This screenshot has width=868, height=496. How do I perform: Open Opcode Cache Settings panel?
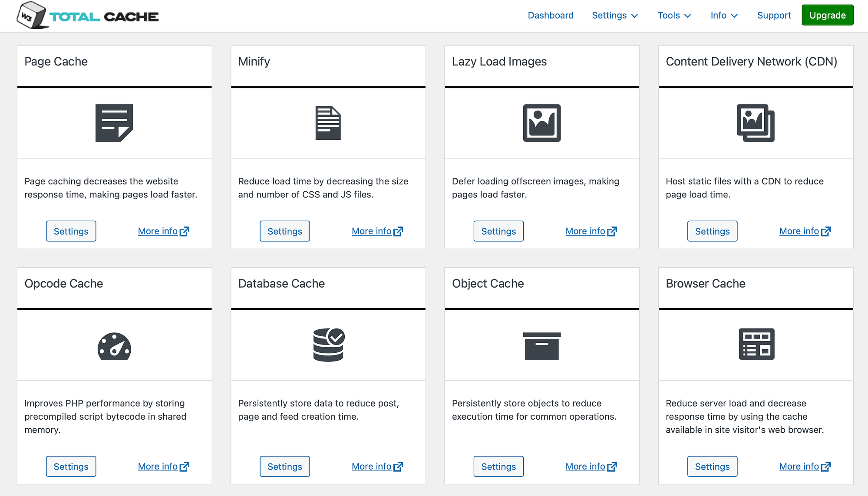[x=71, y=466]
